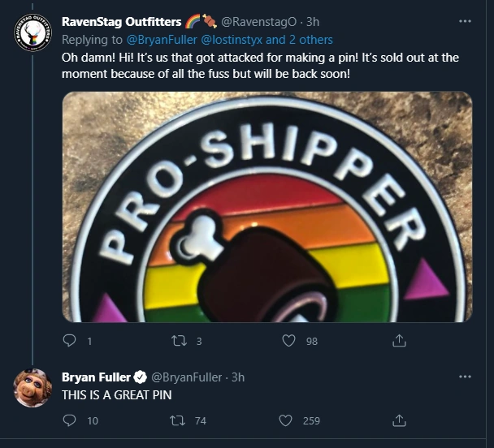This screenshot has height=448, width=494.
Task: Open Bryan Fuller's profile avatar
Action: [33, 388]
